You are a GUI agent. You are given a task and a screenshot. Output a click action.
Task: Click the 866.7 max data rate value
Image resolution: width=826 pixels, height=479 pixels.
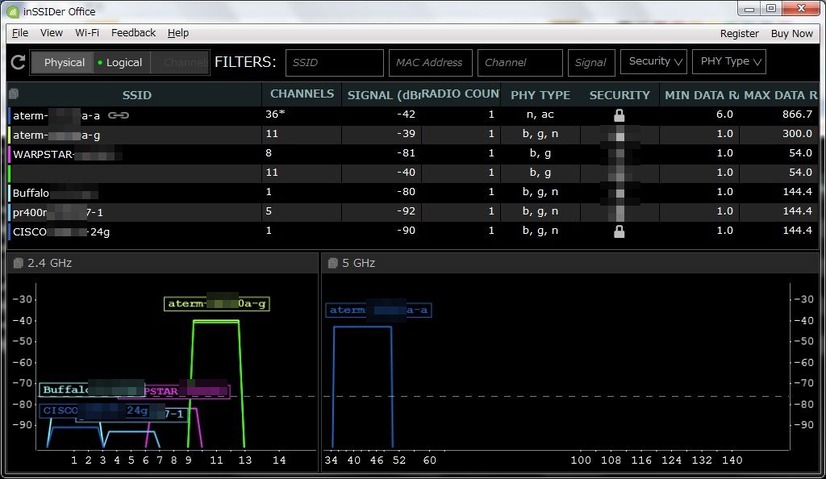tap(797, 114)
